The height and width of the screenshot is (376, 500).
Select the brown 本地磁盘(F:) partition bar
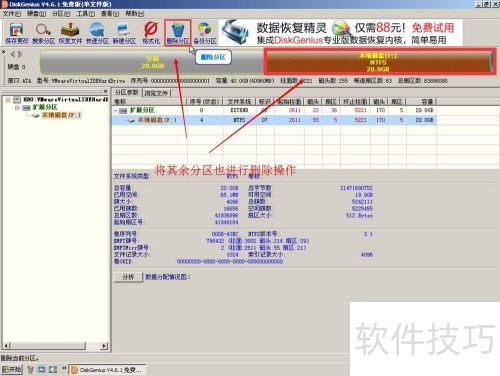coord(379,62)
